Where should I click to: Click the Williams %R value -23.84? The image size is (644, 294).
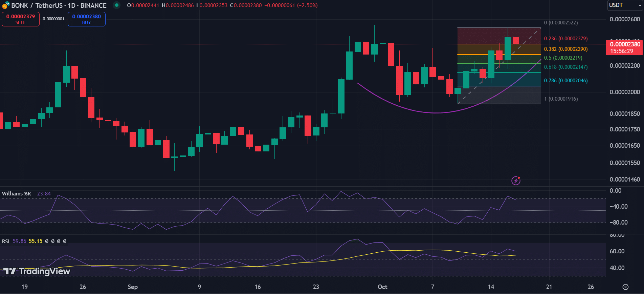coord(43,194)
